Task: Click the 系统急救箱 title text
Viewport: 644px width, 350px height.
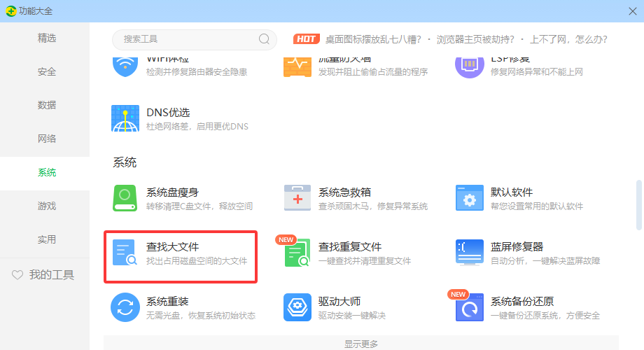Action: coord(344,192)
